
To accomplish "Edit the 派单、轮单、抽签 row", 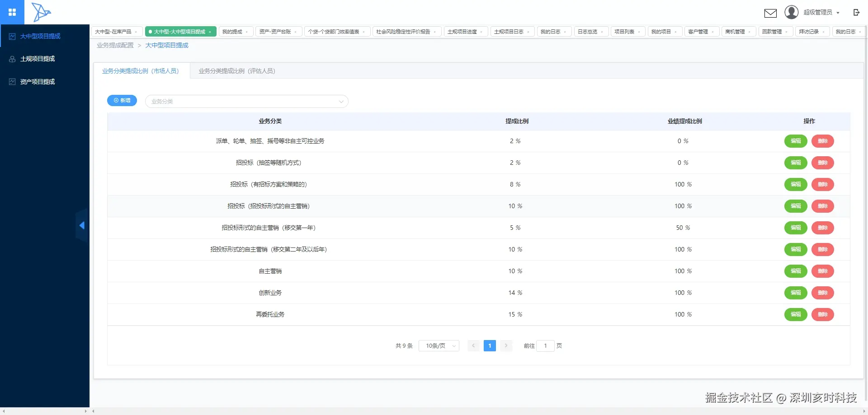I will coord(796,141).
